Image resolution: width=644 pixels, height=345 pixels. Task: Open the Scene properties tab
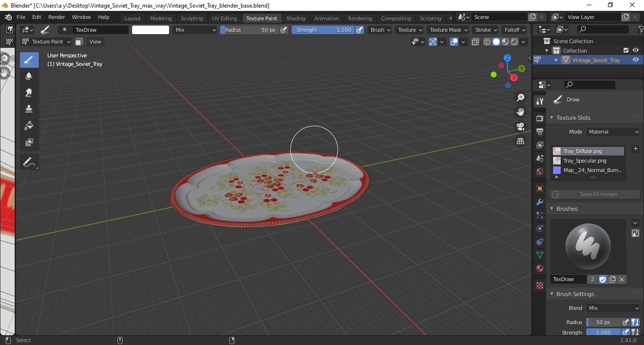pos(539,158)
